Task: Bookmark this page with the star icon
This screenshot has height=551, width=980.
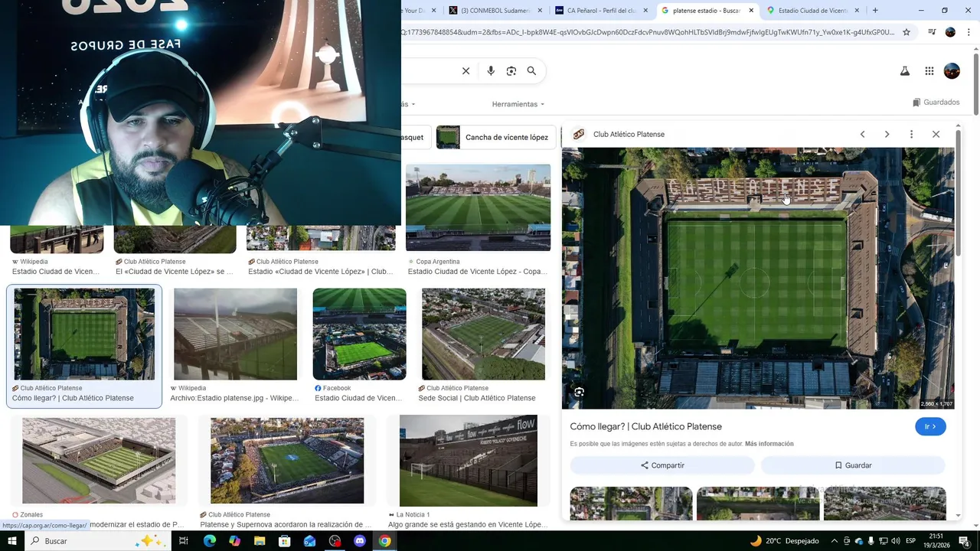Action: pos(906,32)
